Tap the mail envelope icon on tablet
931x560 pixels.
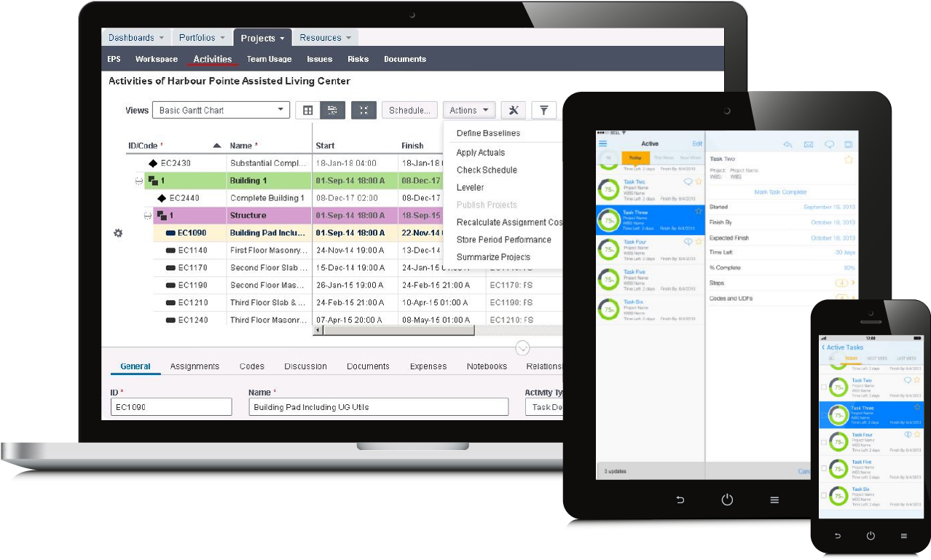click(808, 144)
